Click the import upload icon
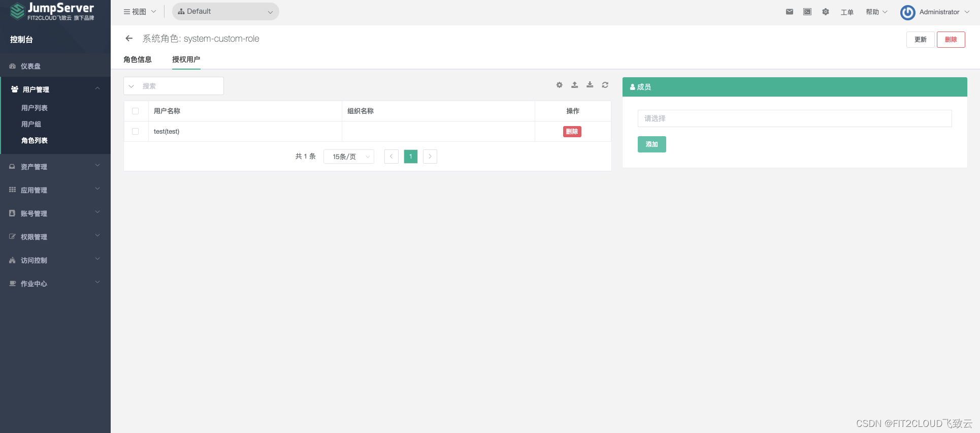The width and height of the screenshot is (980, 433). 575,85
